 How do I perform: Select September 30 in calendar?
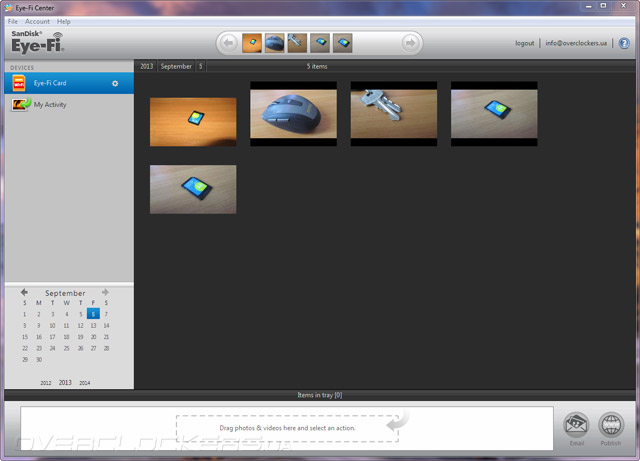coord(39,360)
